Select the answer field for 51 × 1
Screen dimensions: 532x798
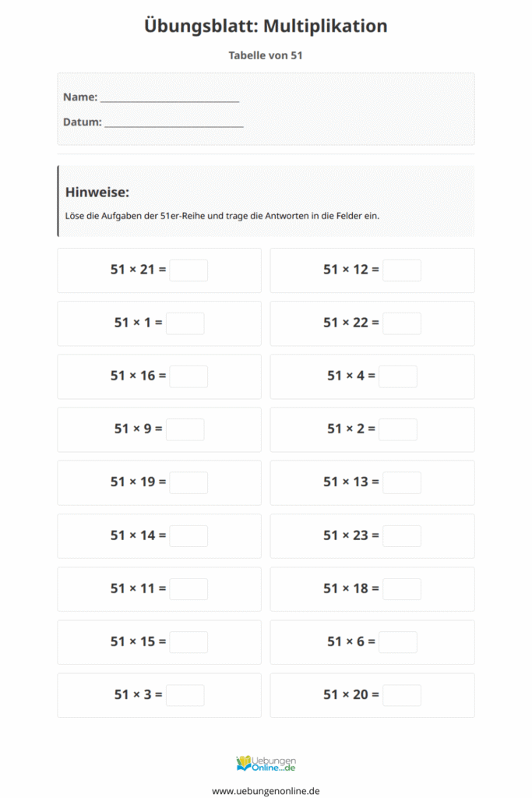pyautogui.click(x=185, y=323)
